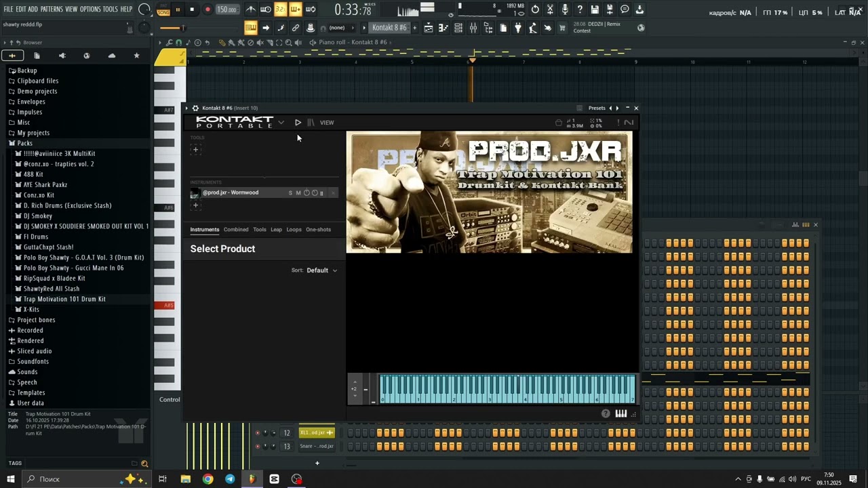
Task: Toggle multilink to controllers
Action: (x=296, y=28)
